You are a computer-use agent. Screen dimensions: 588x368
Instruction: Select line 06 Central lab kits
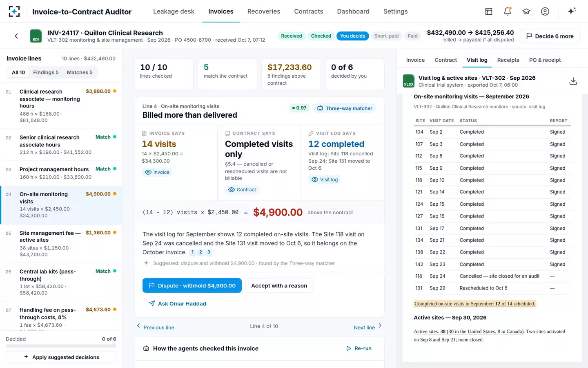61,282
